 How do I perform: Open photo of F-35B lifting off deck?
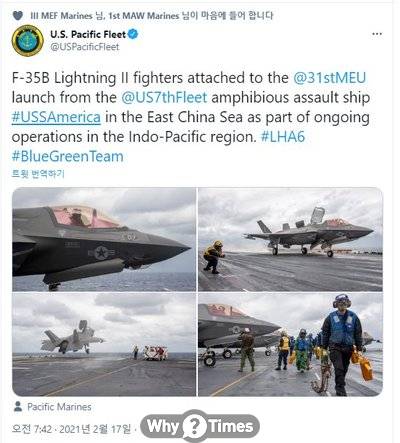click(104, 345)
